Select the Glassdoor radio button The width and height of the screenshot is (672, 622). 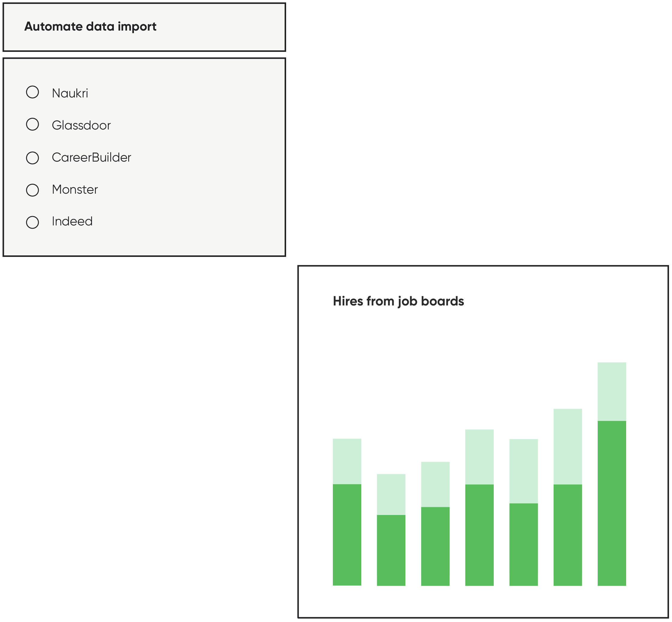pos(32,124)
